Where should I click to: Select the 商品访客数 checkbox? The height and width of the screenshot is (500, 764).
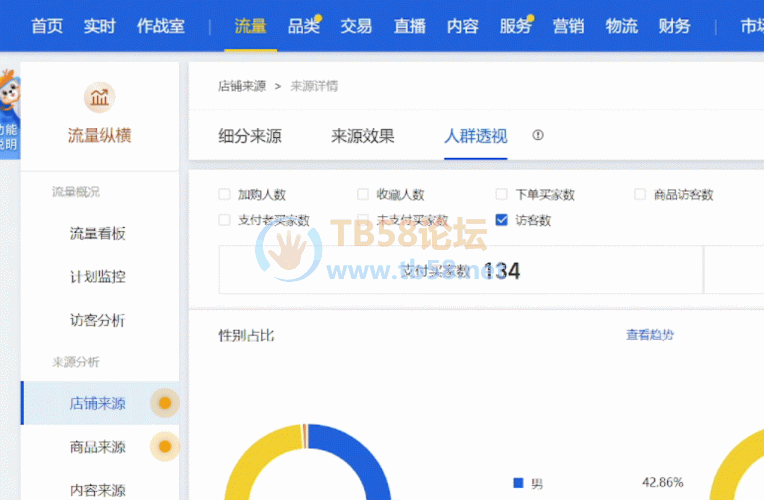click(x=640, y=195)
